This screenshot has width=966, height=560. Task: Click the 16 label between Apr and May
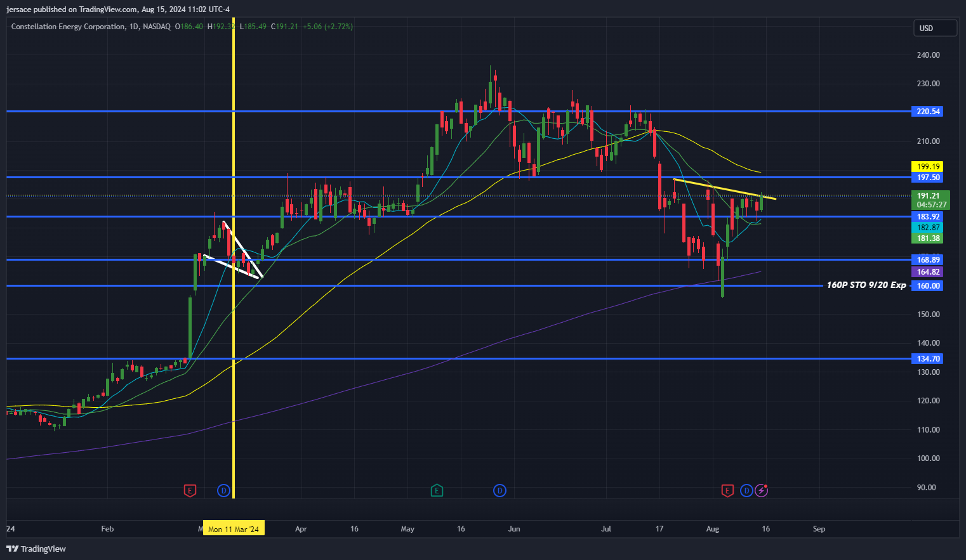coord(354,529)
